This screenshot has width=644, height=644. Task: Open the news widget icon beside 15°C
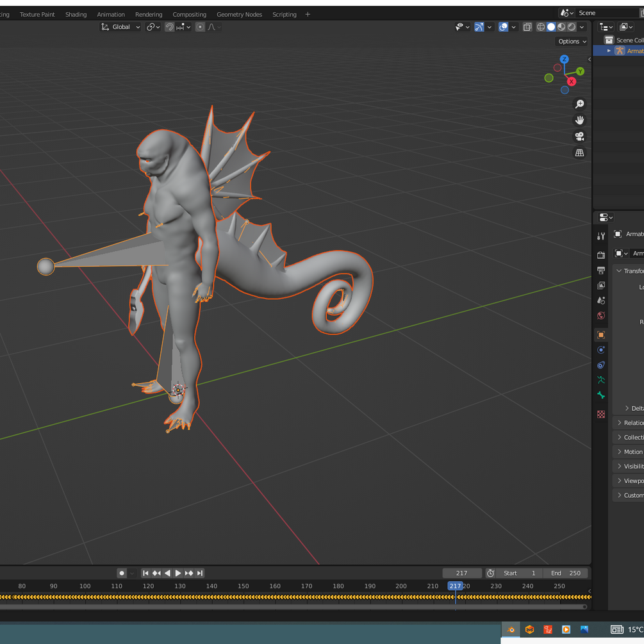click(x=617, y=630)
